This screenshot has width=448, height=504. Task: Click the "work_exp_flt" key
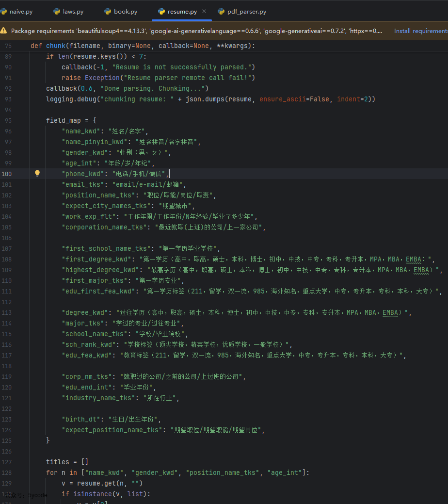pos(89,217)
